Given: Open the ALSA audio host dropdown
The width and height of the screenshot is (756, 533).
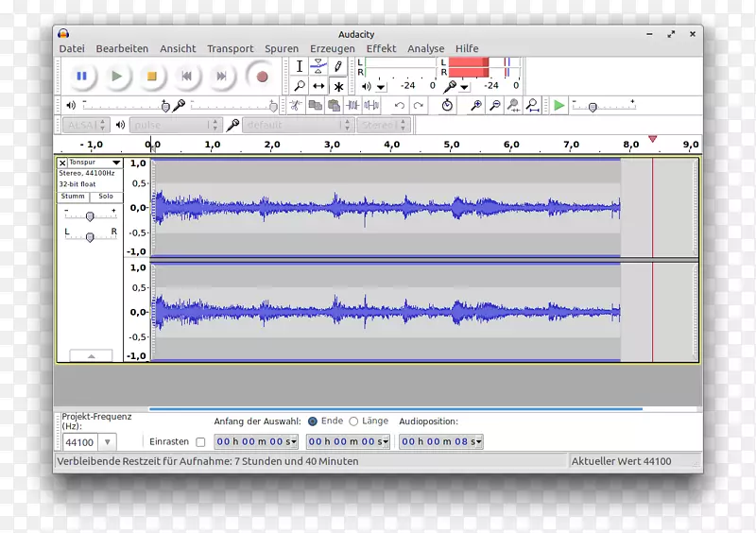Looking at the screenshot, I should 86,125.
